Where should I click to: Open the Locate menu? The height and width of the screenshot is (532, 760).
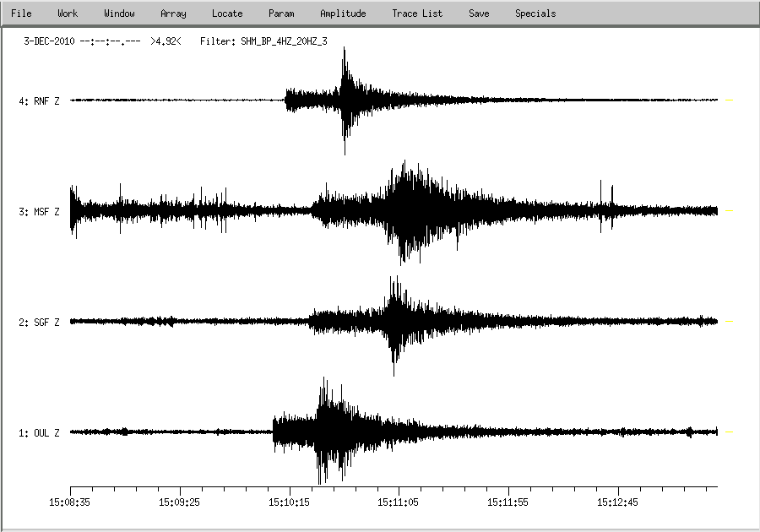pyautogui.click(x=227, y=14)
